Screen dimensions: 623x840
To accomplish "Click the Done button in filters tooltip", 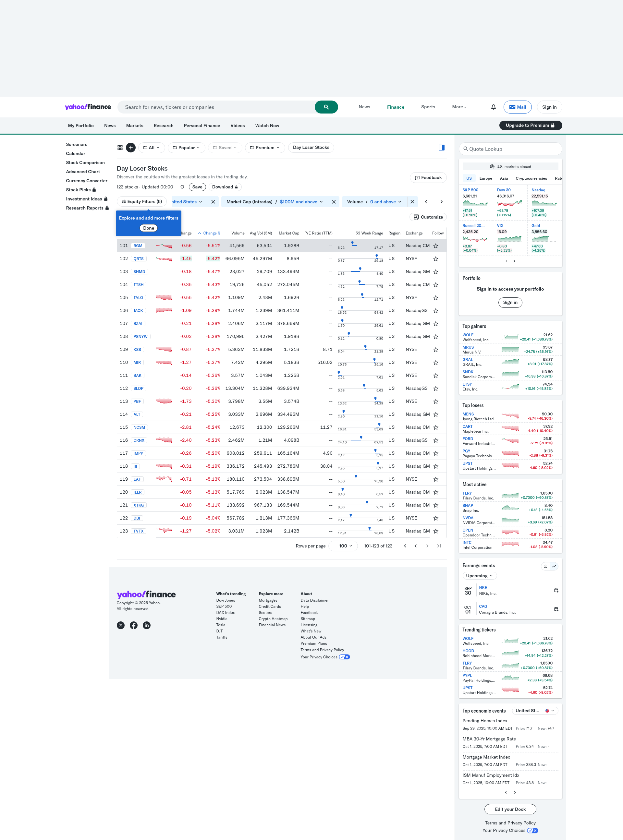I will click(x=149, y=228).
